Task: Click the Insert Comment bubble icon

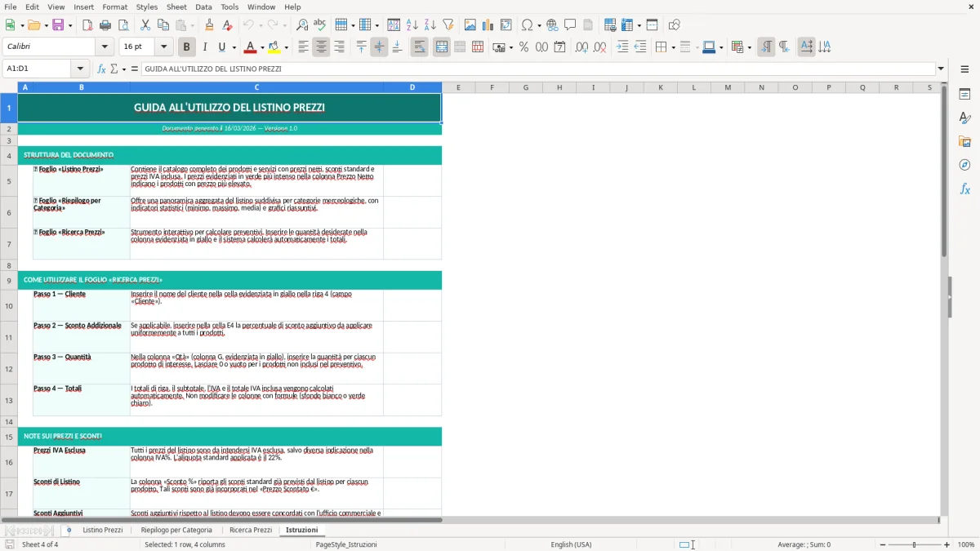Action: tap(570, 25)
